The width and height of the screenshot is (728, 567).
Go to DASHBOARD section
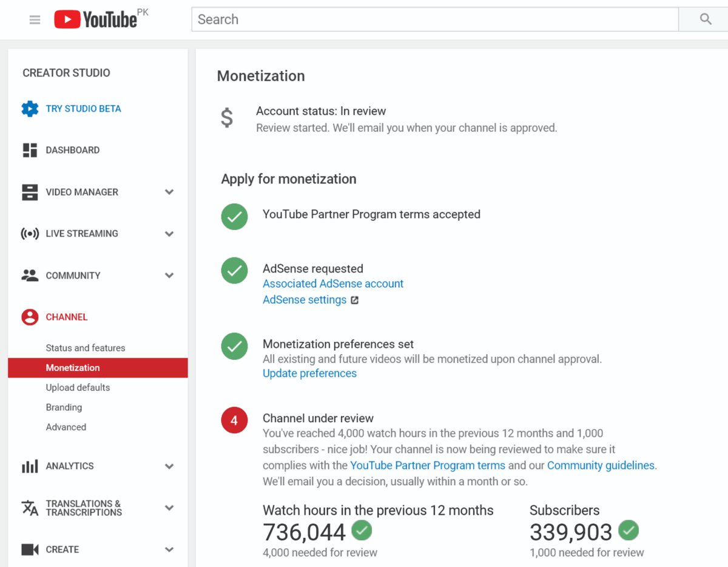(x=72, y=150)
